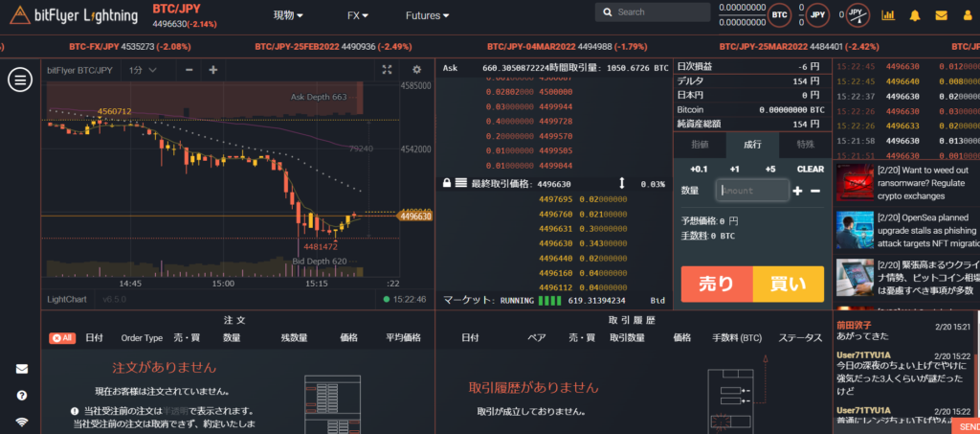Click the order book grouping lines icon
The height and width of the screenshot is (434, 980).
click(x=461, y=184)
